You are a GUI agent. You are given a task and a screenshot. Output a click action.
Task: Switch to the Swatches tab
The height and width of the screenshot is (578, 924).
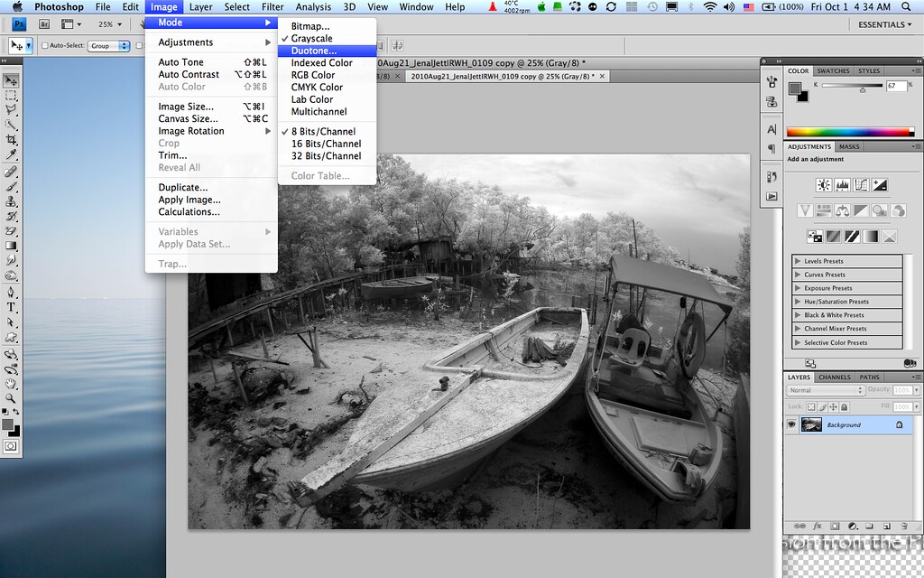pos(833,70)
